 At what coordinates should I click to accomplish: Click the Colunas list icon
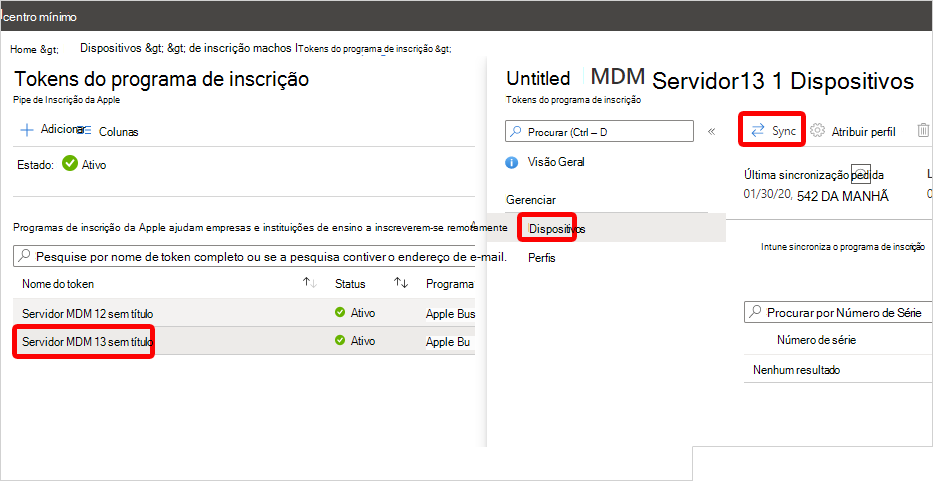(x=84, y=132)
